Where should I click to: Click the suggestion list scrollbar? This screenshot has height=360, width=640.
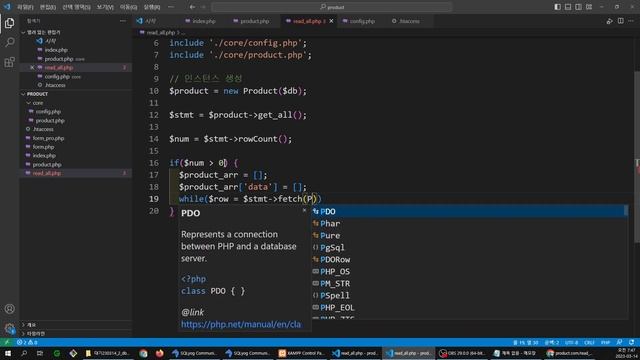(x=626, y=211)
